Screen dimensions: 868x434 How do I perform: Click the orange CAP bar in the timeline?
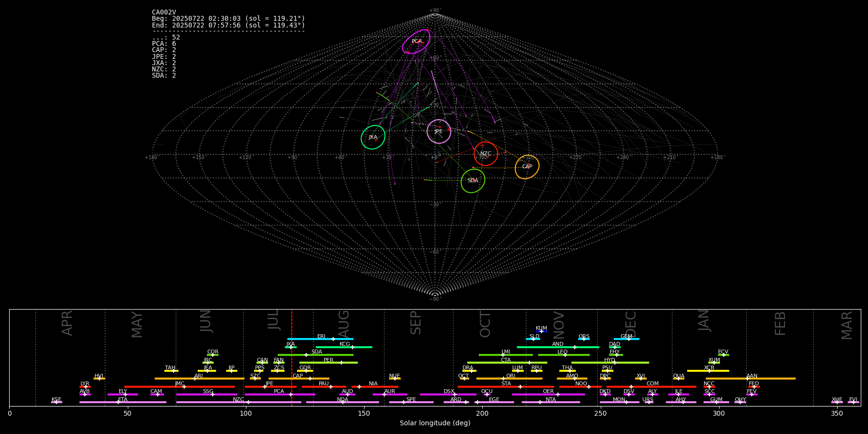coord(299,379)
